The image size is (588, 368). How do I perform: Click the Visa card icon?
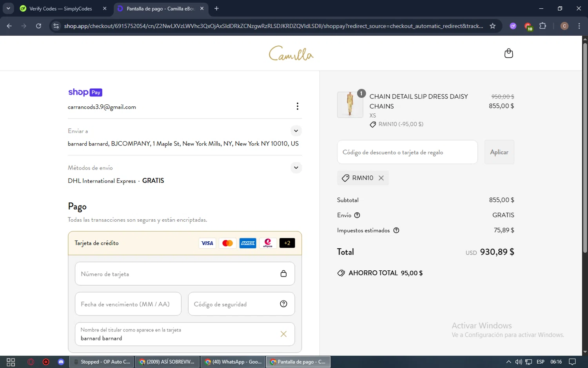[x=207, y=243]
